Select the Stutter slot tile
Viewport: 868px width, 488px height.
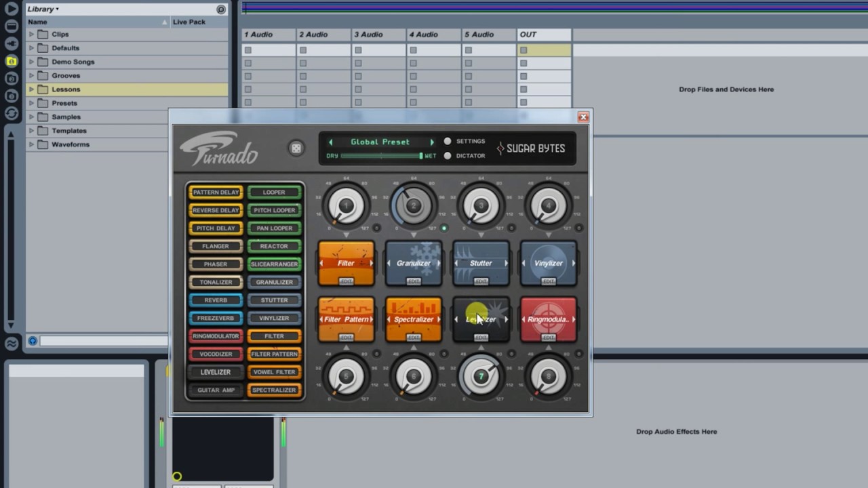point(481,263)
